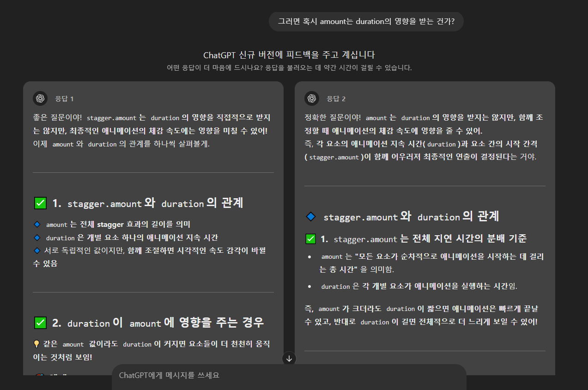The width and height of the screenshot is (588, 390).
Task: Click the line 정확한 질문이야! in 응답 2
Action: [x=424, y=117]
